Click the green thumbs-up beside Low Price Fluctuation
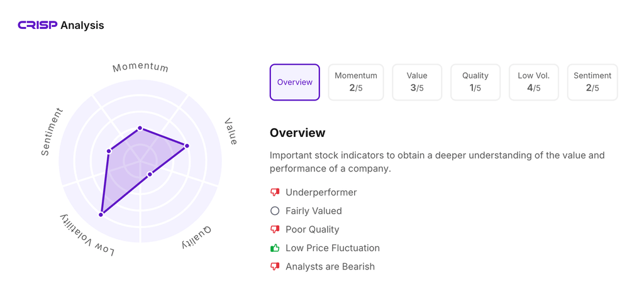 pyautogui.click(x=275, y=248)
